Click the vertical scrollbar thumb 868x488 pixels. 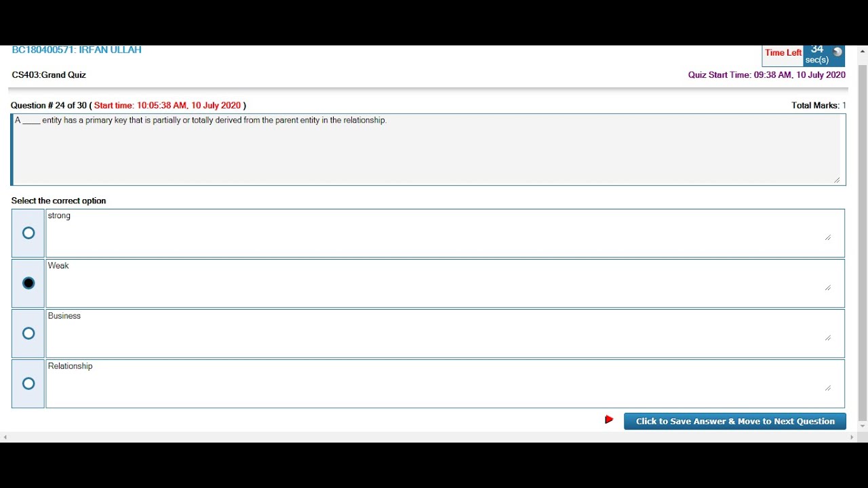pos(863,243)
